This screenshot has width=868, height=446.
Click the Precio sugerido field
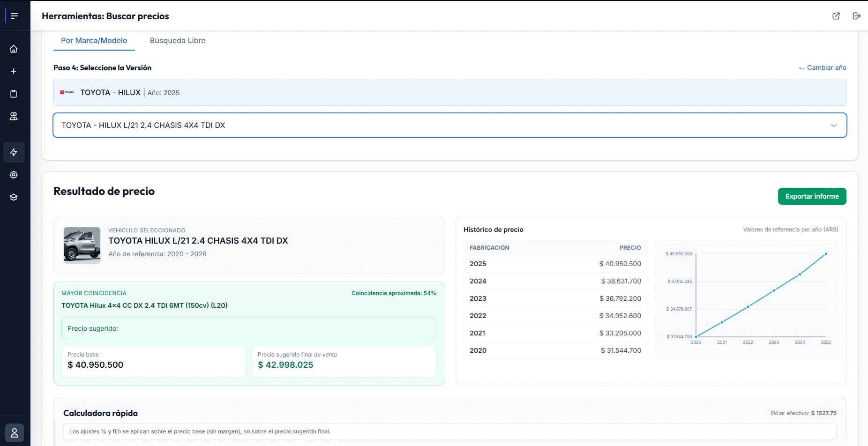(249, 328)
